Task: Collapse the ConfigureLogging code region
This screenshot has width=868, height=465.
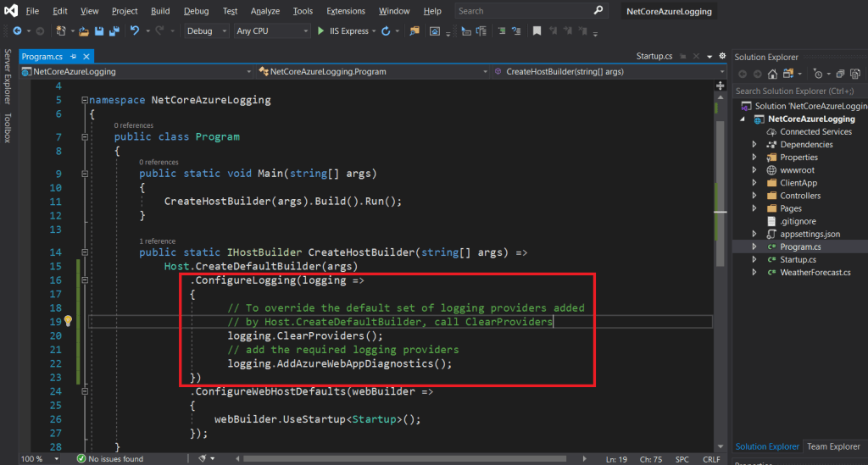Action: [85, 280]
